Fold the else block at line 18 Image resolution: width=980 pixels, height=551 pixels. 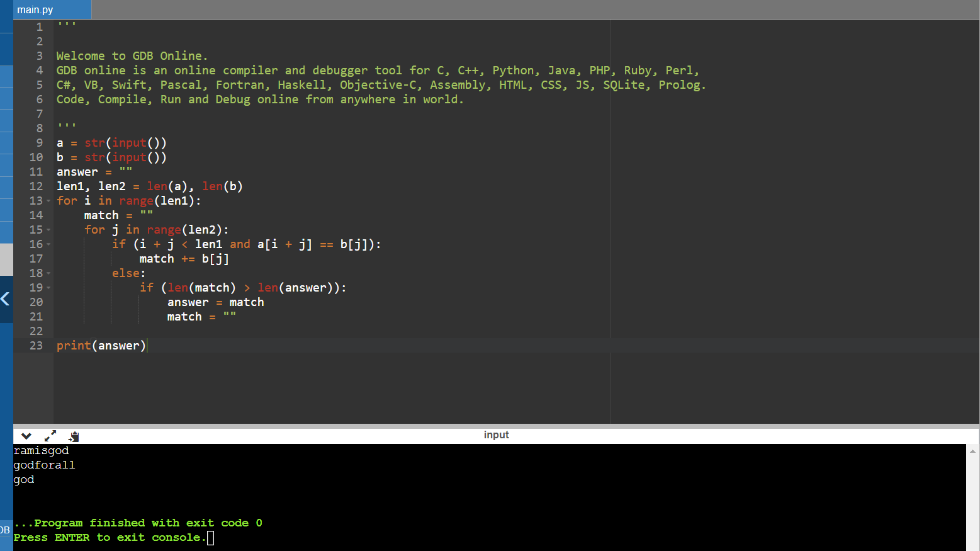pos(48,274)
